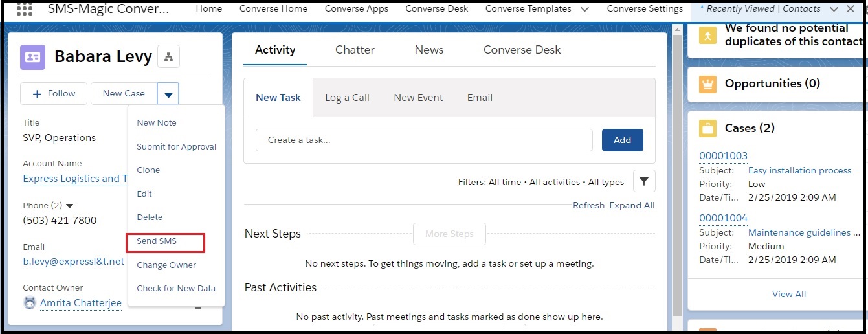Click in the Create a task field

tap(424, 140)
